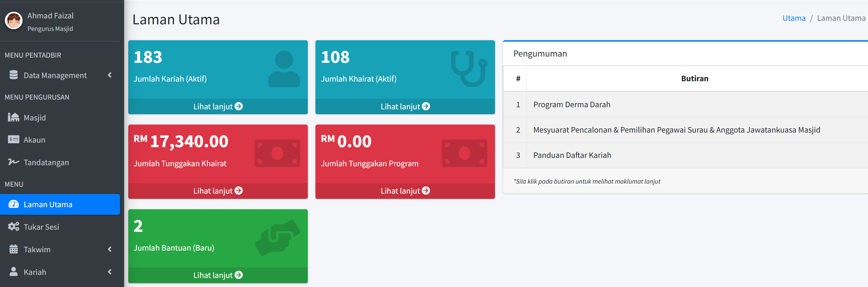View Lihat lanjut for Jumlah Tunggakan Khairat
The width and height of the screenshot is (868, 287).
click(x=218, y=191)
